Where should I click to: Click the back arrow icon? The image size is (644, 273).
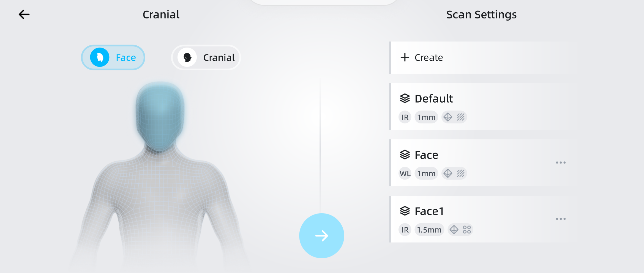point(24,15)
